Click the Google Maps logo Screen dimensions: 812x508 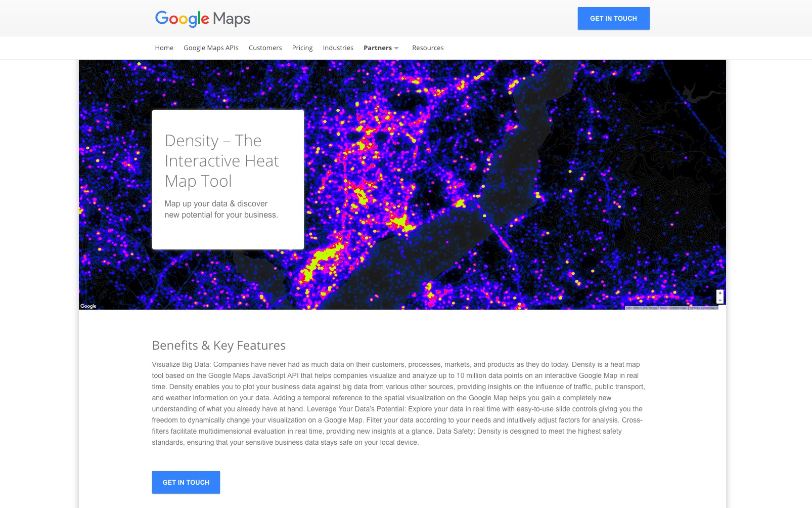(202, 19)
